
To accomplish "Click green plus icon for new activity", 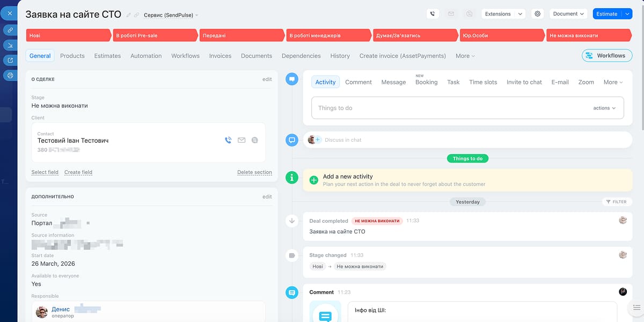I will [x=314, y=180].
